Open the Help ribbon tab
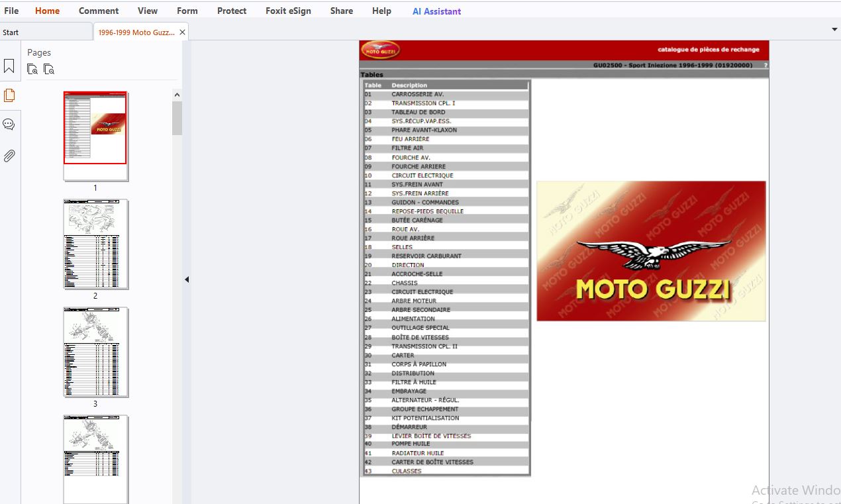Viewport: 841px width, 504px height. coord(381,11)
